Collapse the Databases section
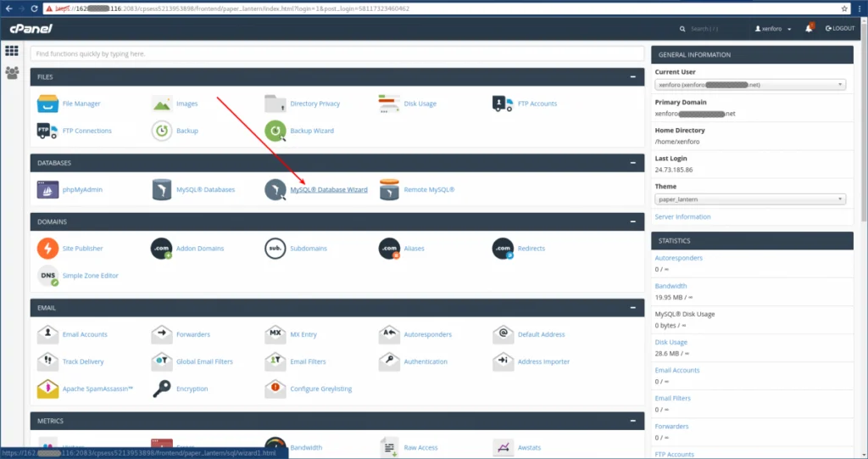 (632, 163)
